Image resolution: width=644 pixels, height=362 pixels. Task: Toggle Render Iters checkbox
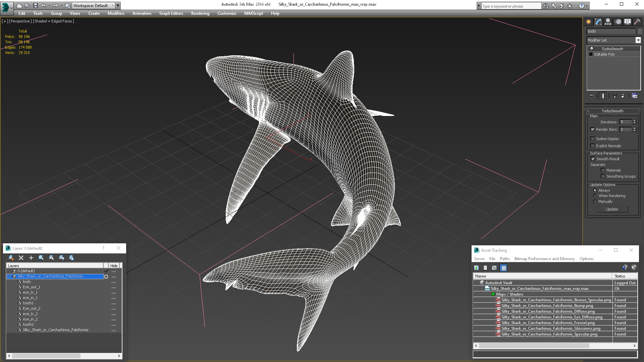click(592, 129)
